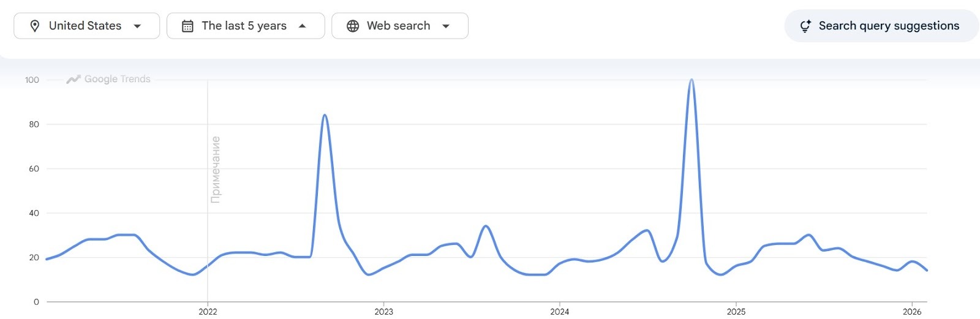This screenshot has width=980, height=319.
Task: Click the Примечание note label on chart
Action: tap(215, 170)
